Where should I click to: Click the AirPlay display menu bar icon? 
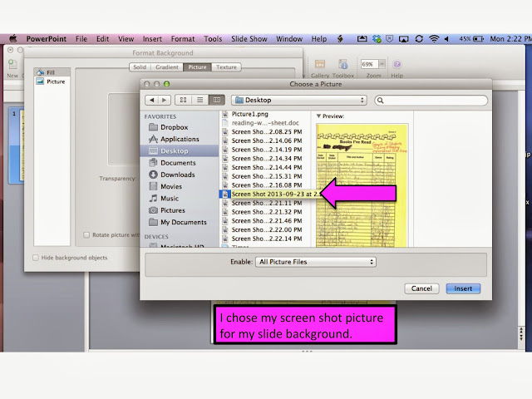coord(403,39)
